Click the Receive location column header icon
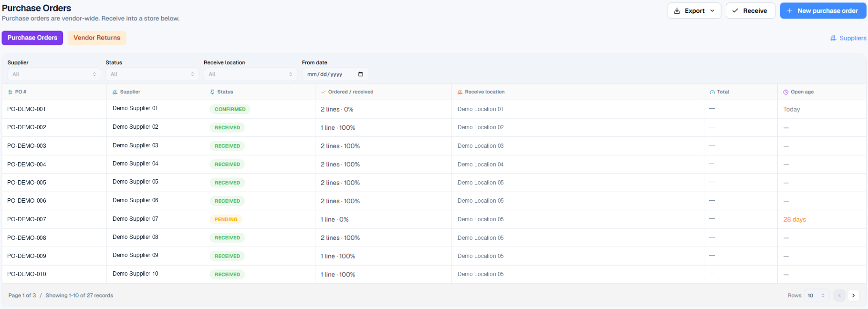Screen dimensions: 868x309 (460, 92)
